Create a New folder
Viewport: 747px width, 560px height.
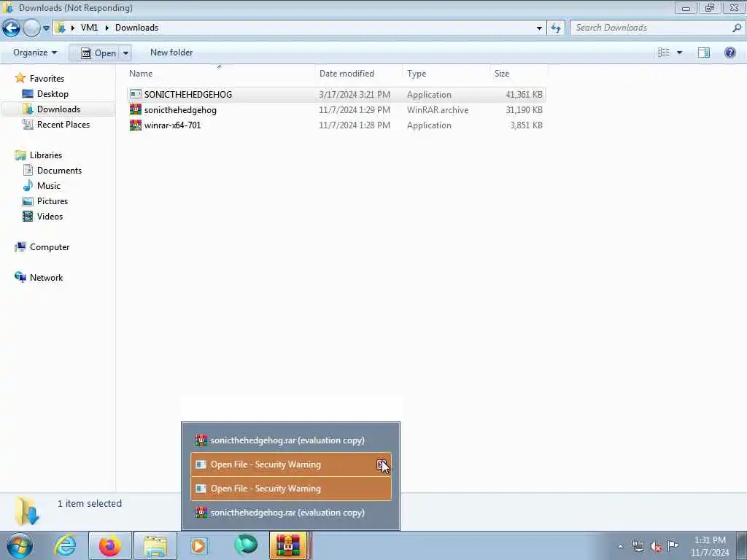pyautogui.click(x=171, y=52)
